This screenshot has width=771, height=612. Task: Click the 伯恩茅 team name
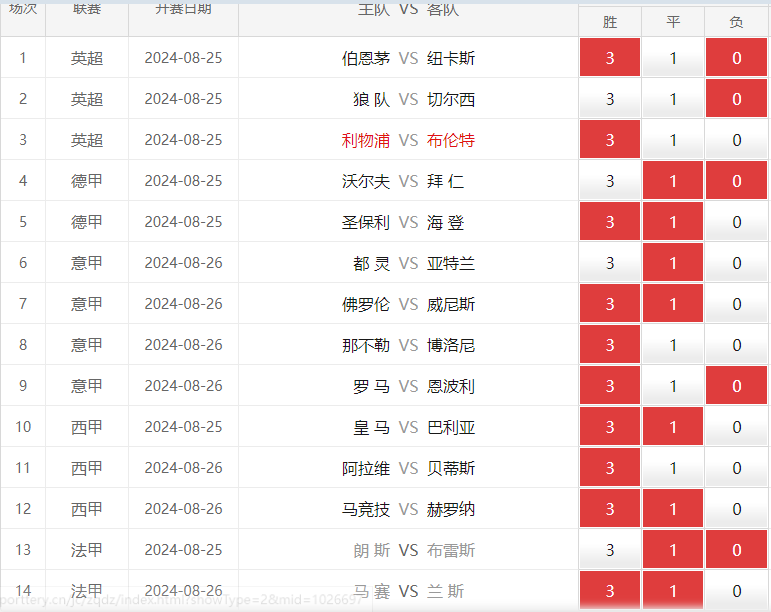(x=365, y=58)
